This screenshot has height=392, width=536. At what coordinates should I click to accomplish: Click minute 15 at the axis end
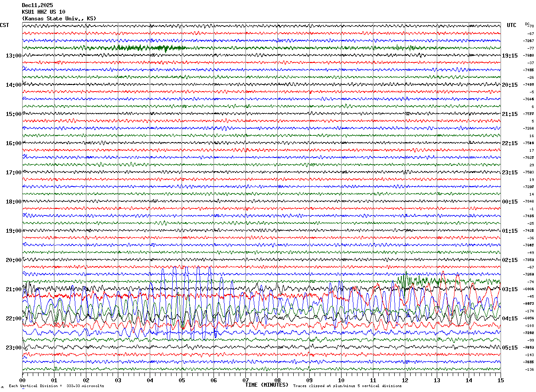pos(500,380)
